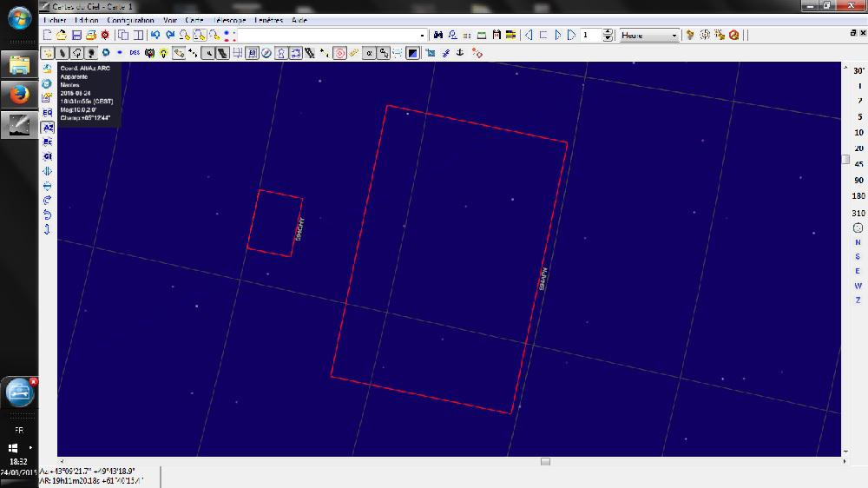Face North with N button

pos(858,242)
